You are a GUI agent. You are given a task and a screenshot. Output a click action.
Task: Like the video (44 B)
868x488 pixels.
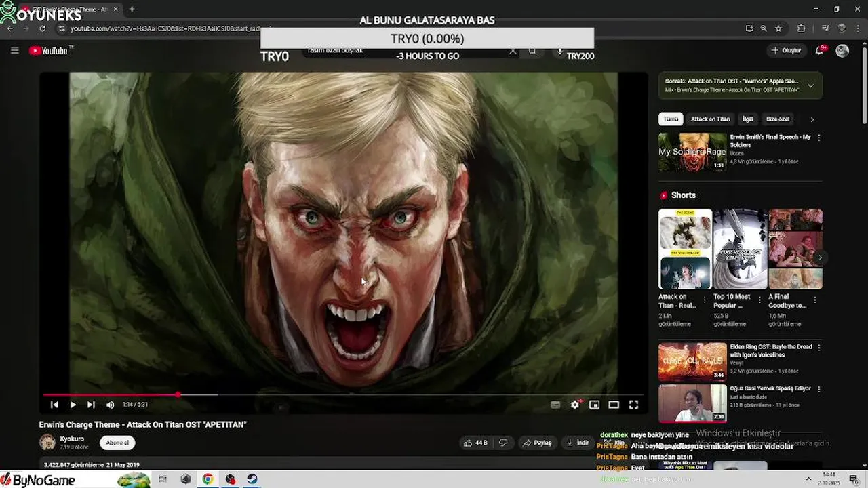[x=475, y=443]
